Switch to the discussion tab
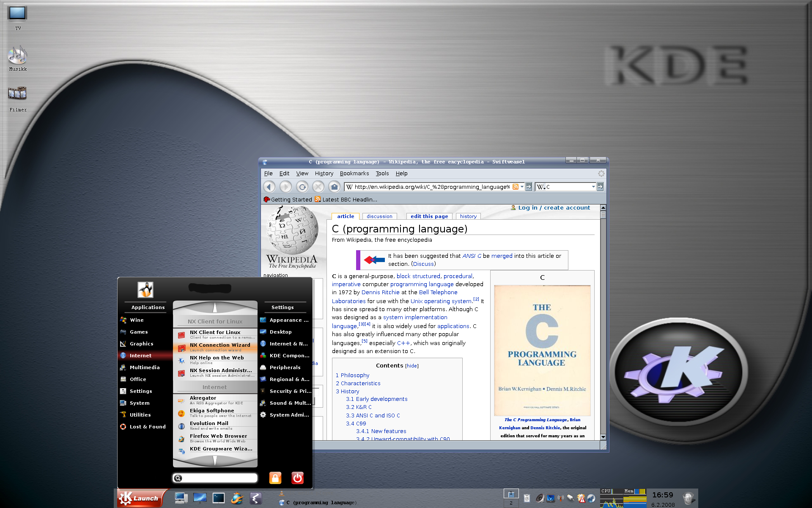Viewport: 812px width, 508px height. (379, 216)
